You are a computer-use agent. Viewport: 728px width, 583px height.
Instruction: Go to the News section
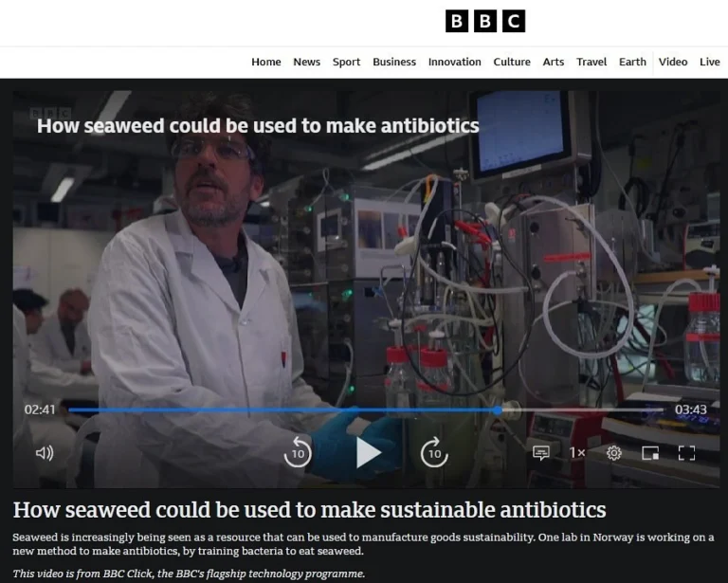pos(306,62)
